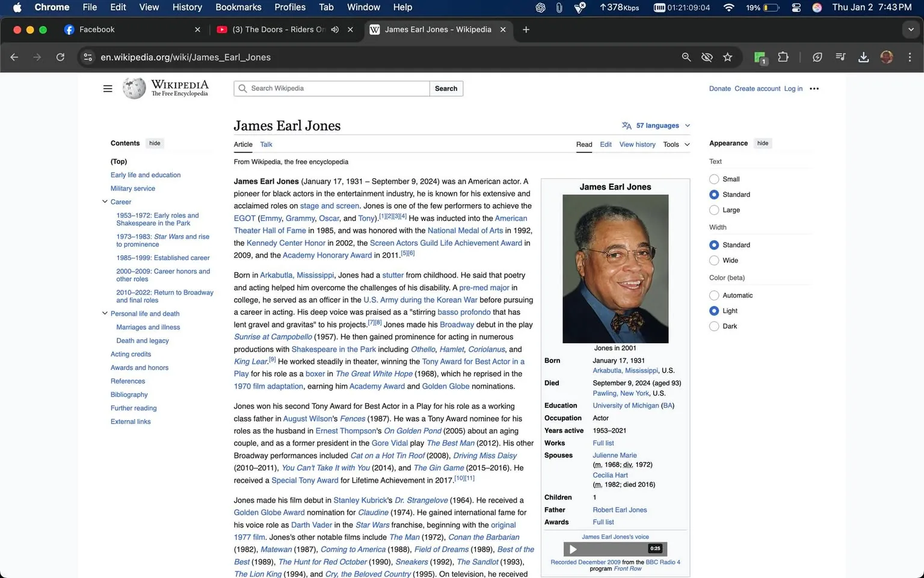Reload the Wikipedia page
Screen dimensions: 924x578
click(60, 57)
